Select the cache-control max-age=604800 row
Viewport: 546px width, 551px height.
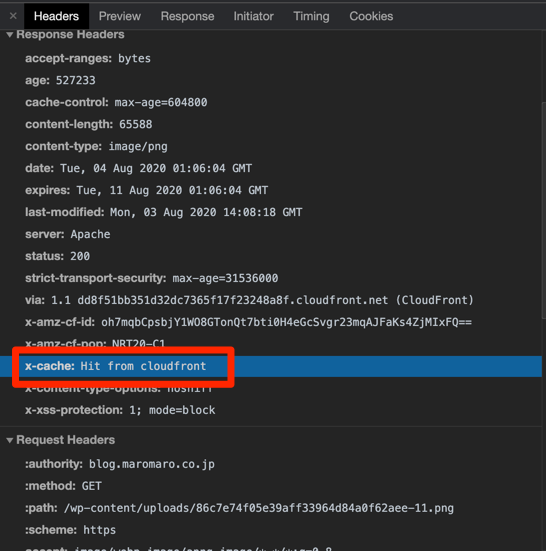[271, 102]
